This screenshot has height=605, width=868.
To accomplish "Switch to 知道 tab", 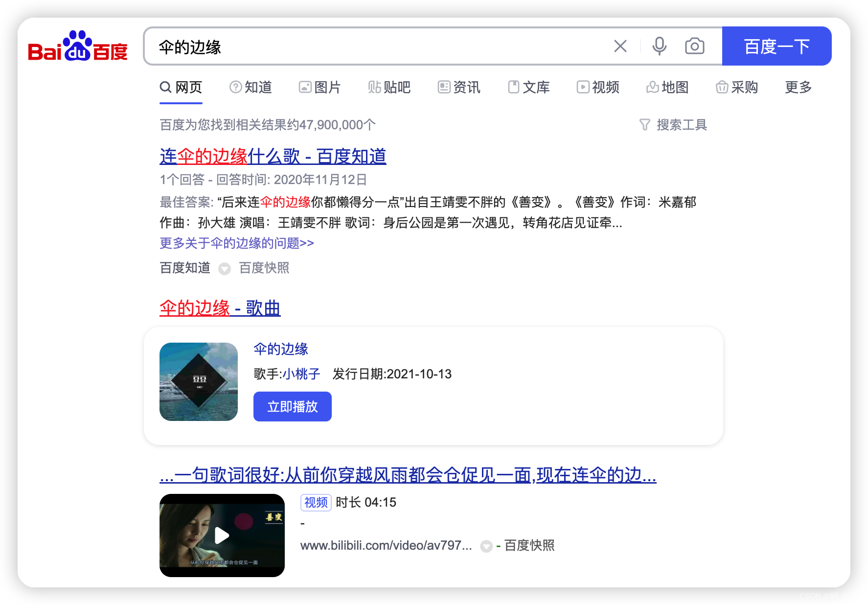I will point(251,87).
